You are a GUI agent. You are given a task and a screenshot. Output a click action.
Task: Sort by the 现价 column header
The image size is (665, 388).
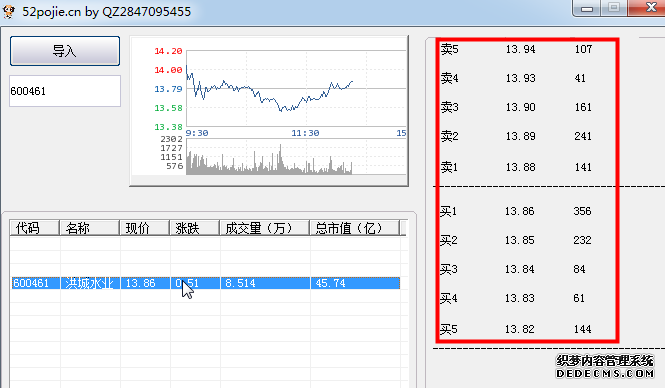[x=145, y=228]
